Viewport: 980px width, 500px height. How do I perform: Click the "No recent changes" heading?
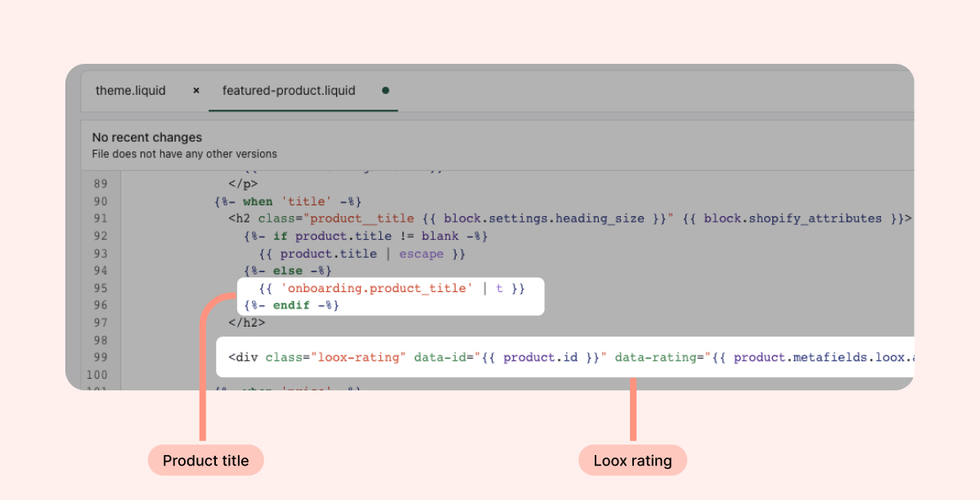tap(146, 137)
